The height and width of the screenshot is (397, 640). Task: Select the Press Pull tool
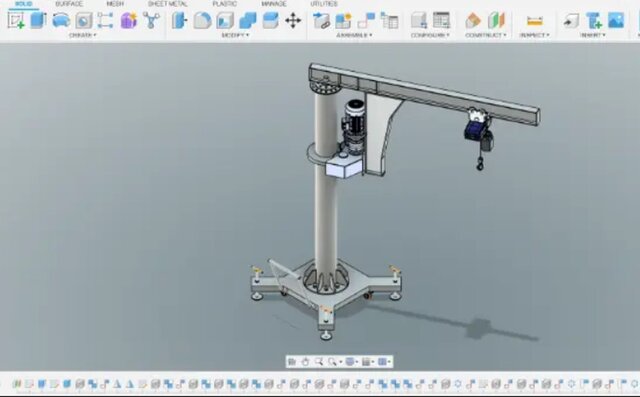179,20
